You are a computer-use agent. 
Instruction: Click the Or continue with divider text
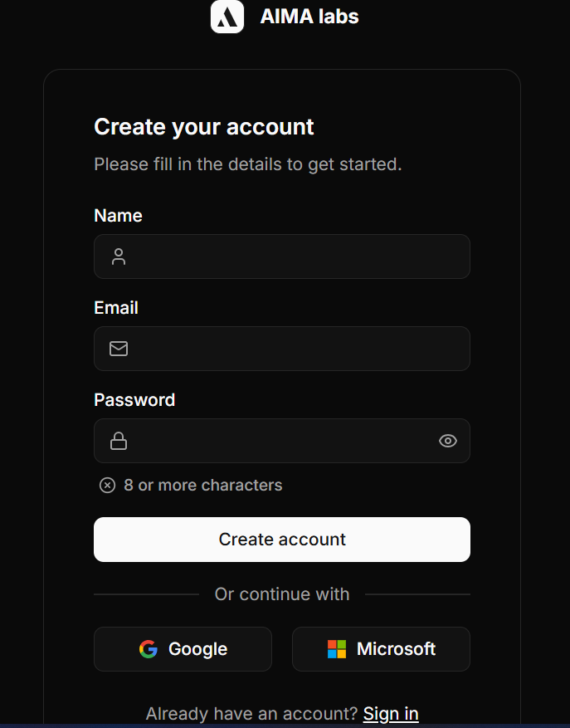click(282, 594)
